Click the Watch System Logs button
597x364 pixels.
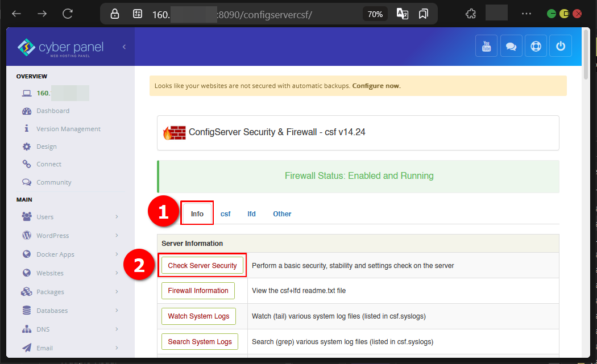[x=198, y=316]
